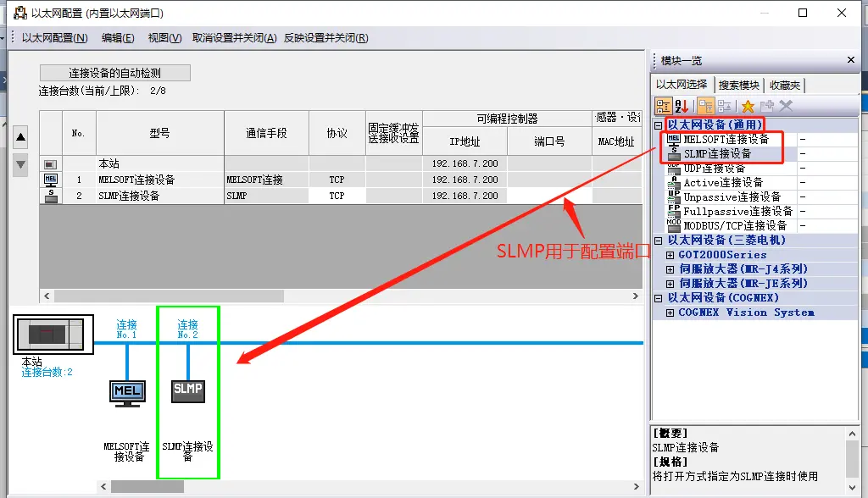The width and height of the screenshot is (868, 498).
Task: Click the 连接 No.1 label in diagram
Action: point(127,329)
